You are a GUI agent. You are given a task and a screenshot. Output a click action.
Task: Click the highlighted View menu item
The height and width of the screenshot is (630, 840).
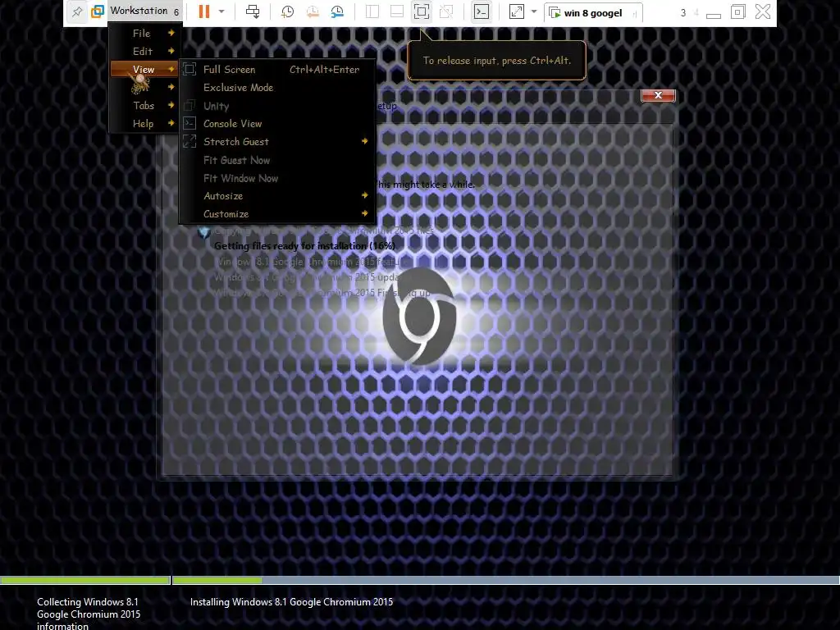point(144,69)
